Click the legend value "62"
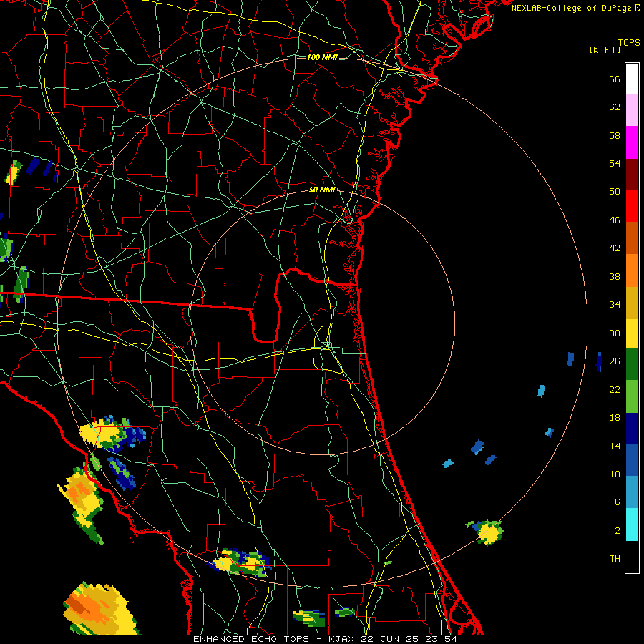This screenshot has width=644, height=644. (615, 107)
